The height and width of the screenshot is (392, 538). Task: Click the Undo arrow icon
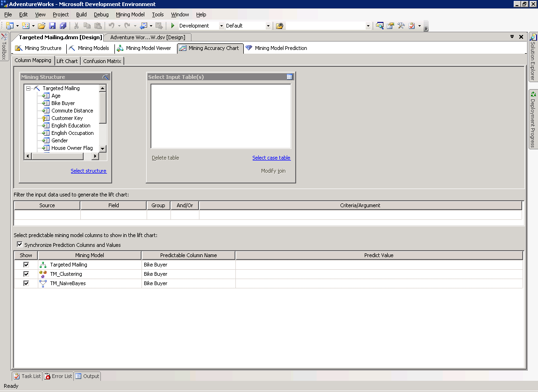(112, 26)
